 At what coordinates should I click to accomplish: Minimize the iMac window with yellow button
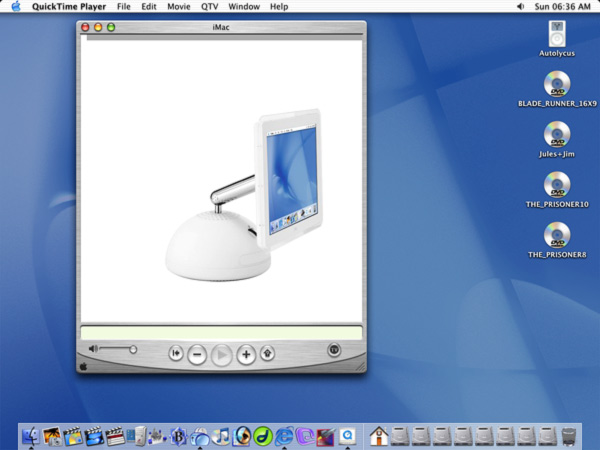click(x=98, y=27)
